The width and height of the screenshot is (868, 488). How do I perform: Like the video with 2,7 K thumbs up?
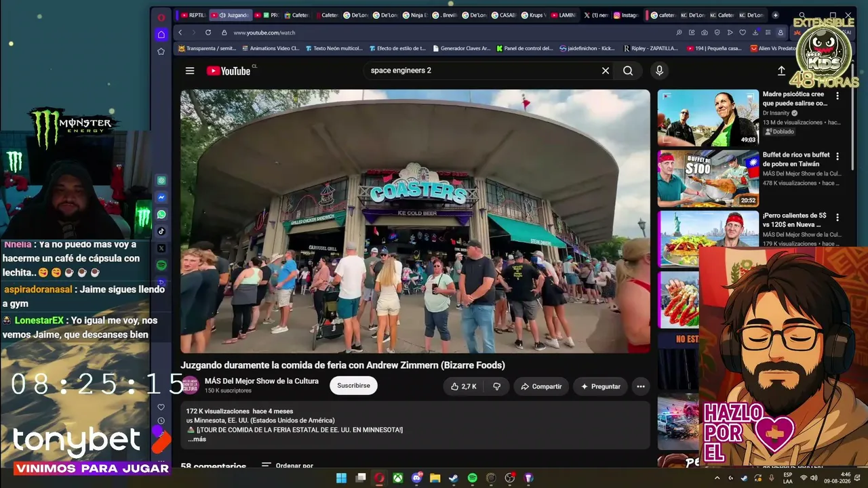pyautogui.click(x=464, y=386)
